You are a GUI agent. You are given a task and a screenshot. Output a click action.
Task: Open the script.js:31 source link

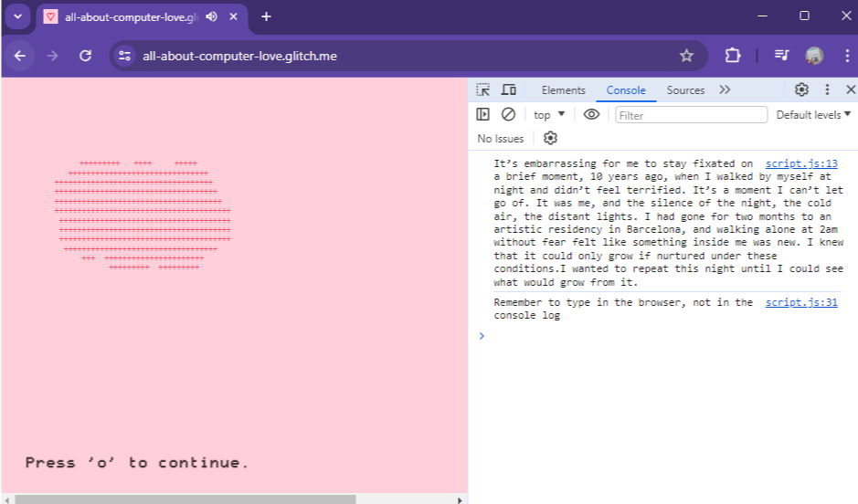(x=801, y=302)
